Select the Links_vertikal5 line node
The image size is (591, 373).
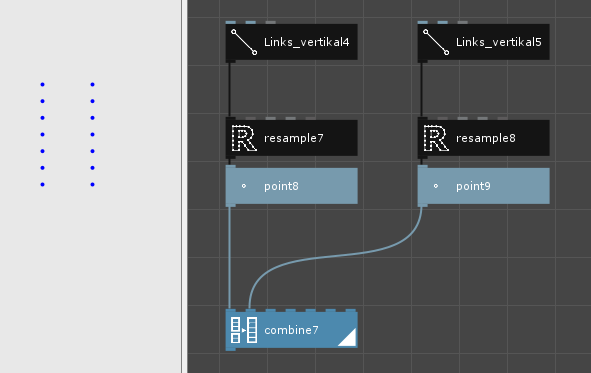tap(483, 42)
